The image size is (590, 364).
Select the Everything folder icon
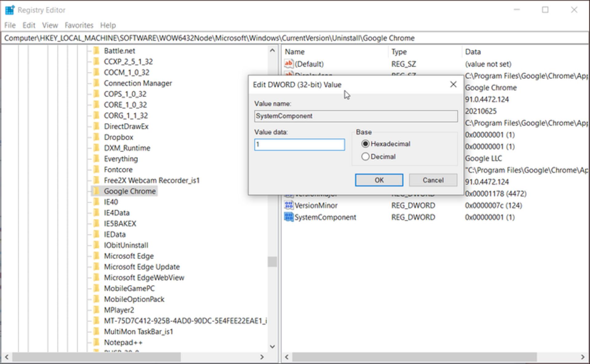coord(96,159)
